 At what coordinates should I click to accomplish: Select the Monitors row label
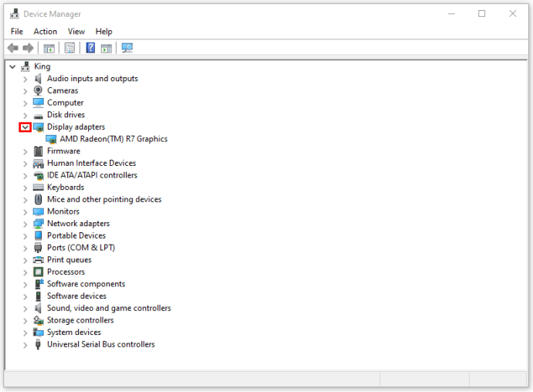tap(63, 211)
